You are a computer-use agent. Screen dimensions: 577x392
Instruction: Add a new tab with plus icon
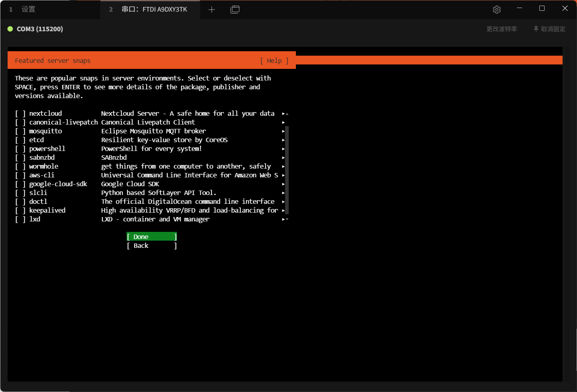pos(212,10)
